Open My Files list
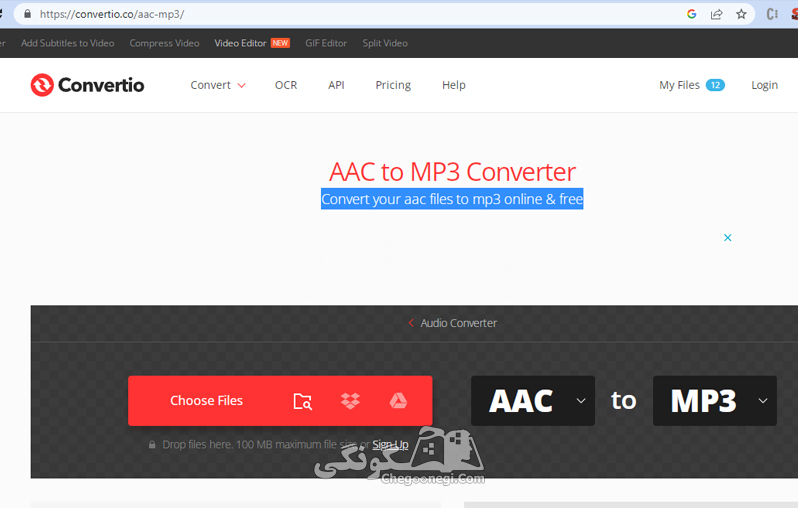 692,85
